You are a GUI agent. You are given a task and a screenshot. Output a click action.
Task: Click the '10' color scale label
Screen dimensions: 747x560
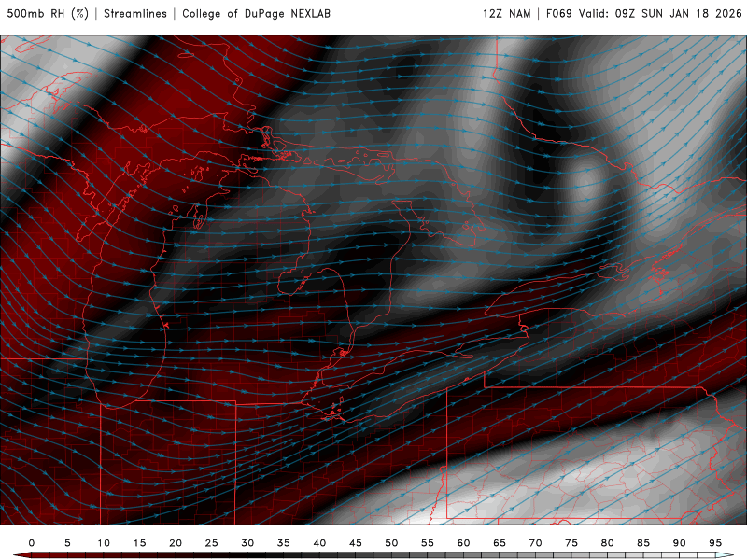(104, 543)
